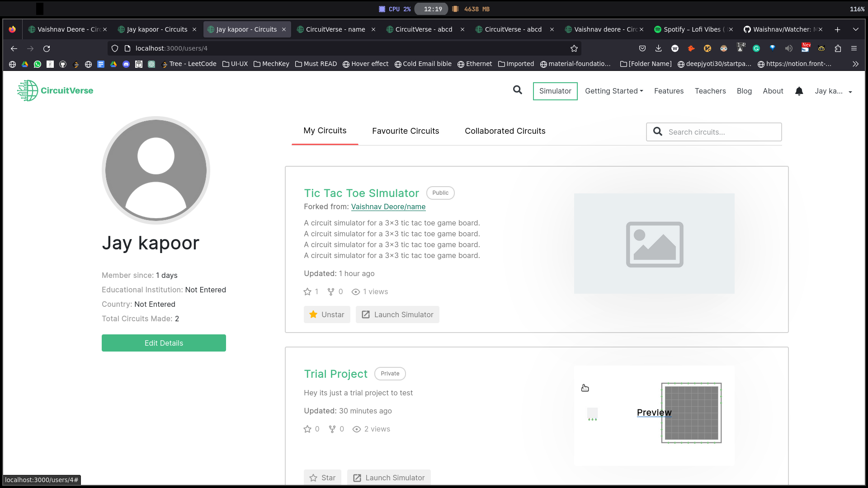This screenshot has height=488, width=868.
Task: Click the Grammarly extension icon
Action: 756,48
